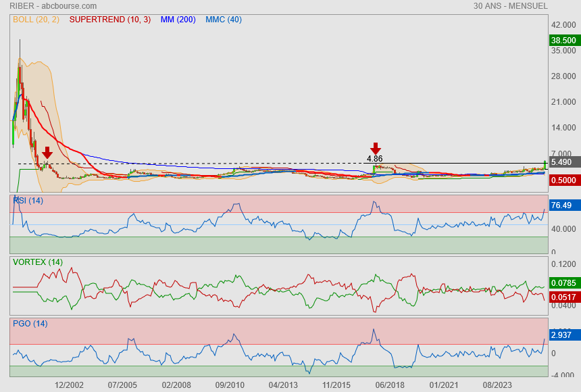Click the red down arrow near 2002 lows

point(47,153)
